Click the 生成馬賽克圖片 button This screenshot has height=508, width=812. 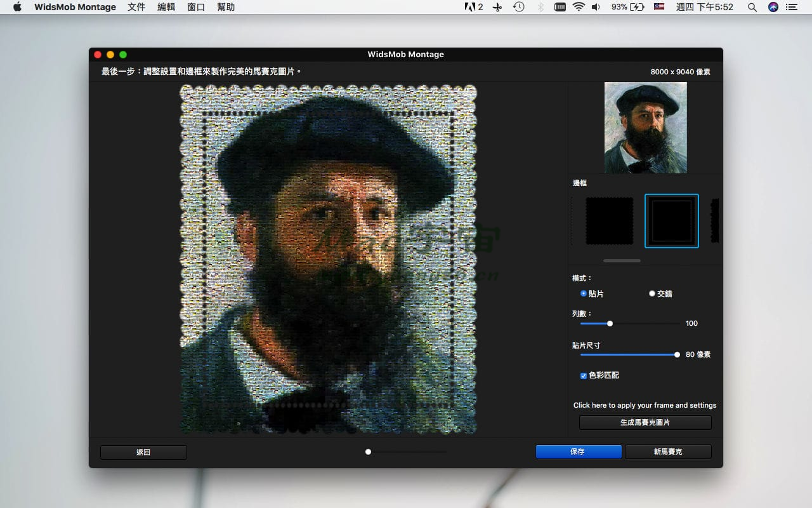(645, 422)
